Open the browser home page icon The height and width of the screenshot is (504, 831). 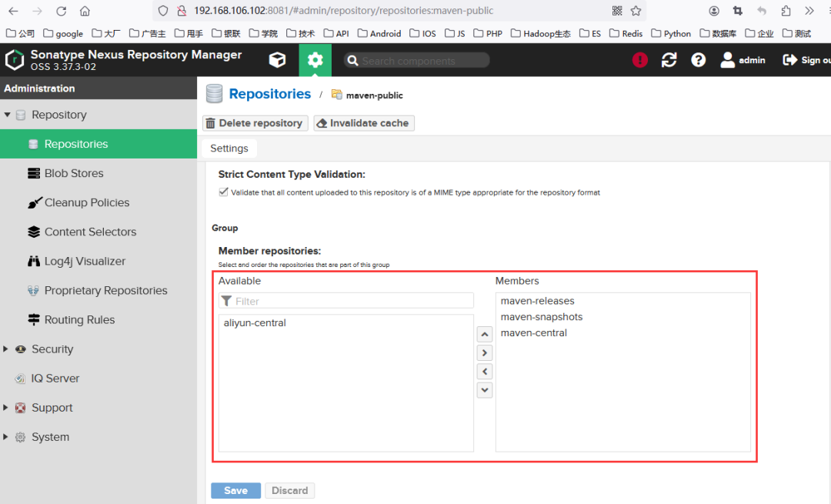click(x=85, y=11)
